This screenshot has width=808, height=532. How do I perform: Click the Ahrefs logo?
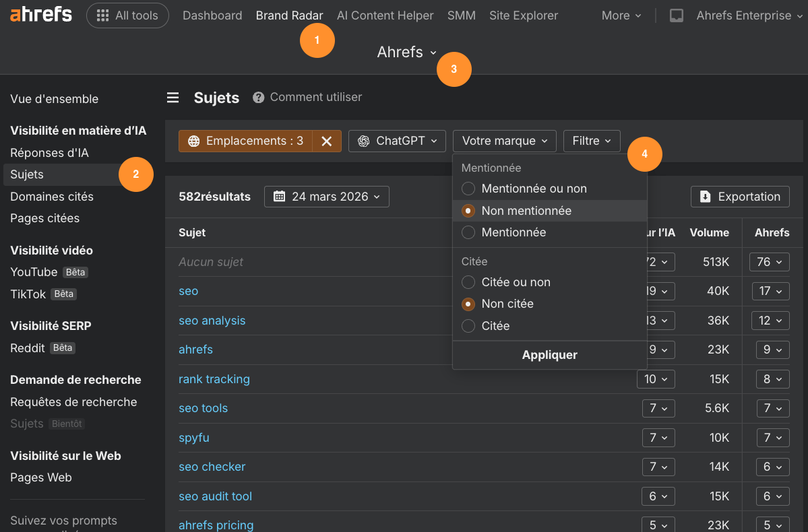pyautogui.click(x=41, y=15)
